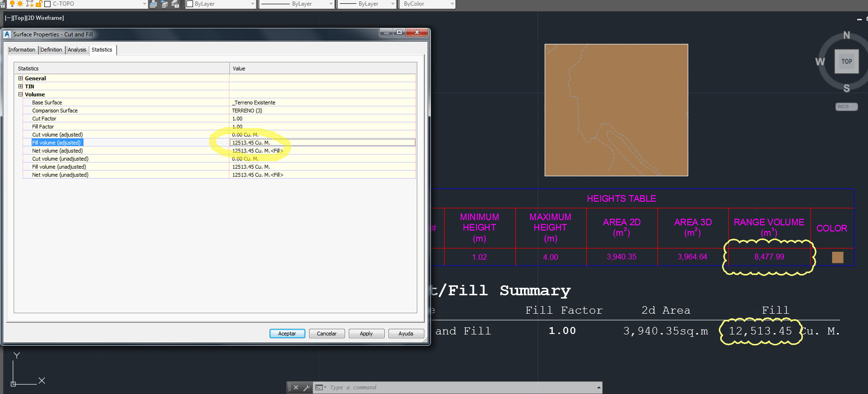Click the TOP face of the ViewCube
This screenshot has width=868, height=394.
click(x=846, y=61)
